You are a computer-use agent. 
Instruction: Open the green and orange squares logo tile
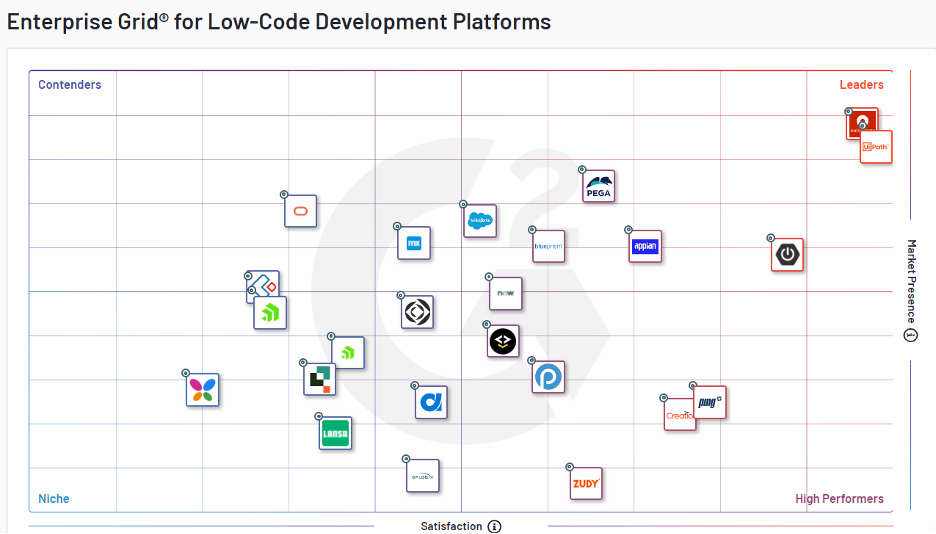point(319,379)
